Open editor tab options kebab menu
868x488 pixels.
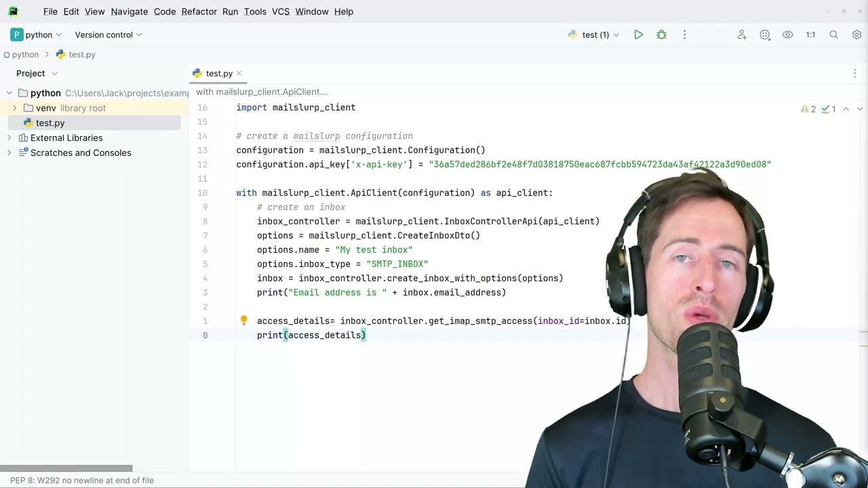point(854,73)
